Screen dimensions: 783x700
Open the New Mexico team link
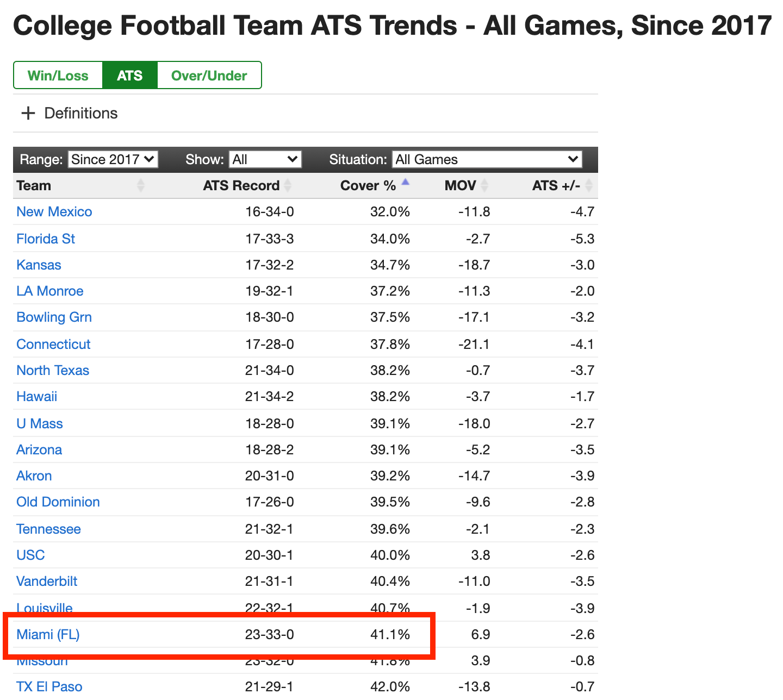tap(54, 211)
